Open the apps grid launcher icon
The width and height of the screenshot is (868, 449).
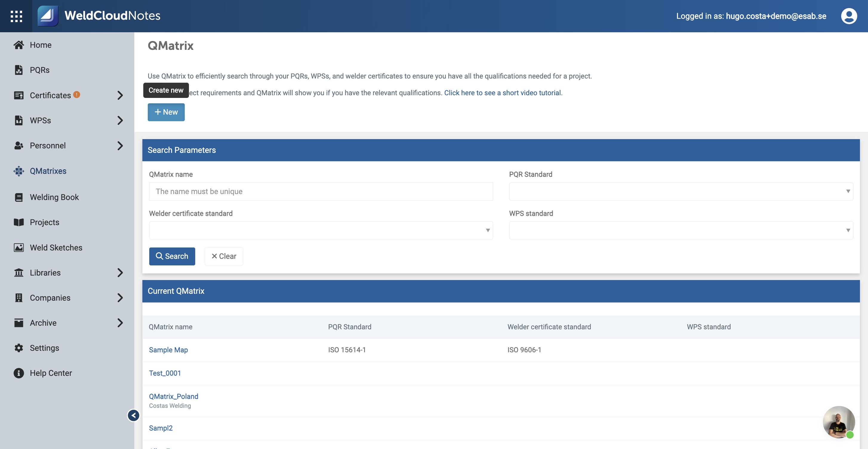tap(16, 16)
